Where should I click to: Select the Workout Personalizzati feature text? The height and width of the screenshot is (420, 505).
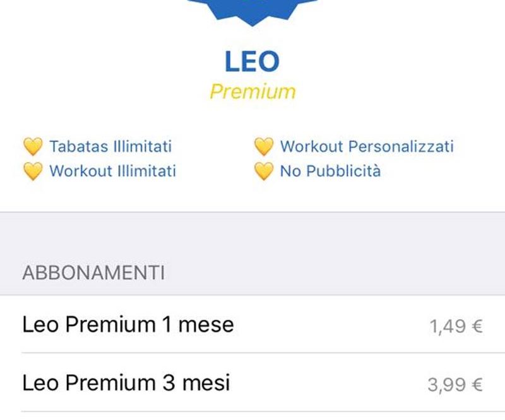pos(367,146)
